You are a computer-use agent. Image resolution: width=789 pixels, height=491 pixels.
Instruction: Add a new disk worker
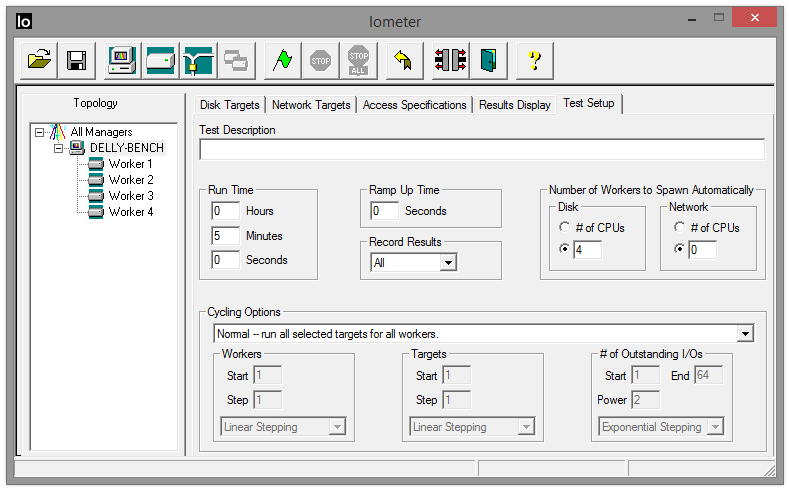[161, 61]
